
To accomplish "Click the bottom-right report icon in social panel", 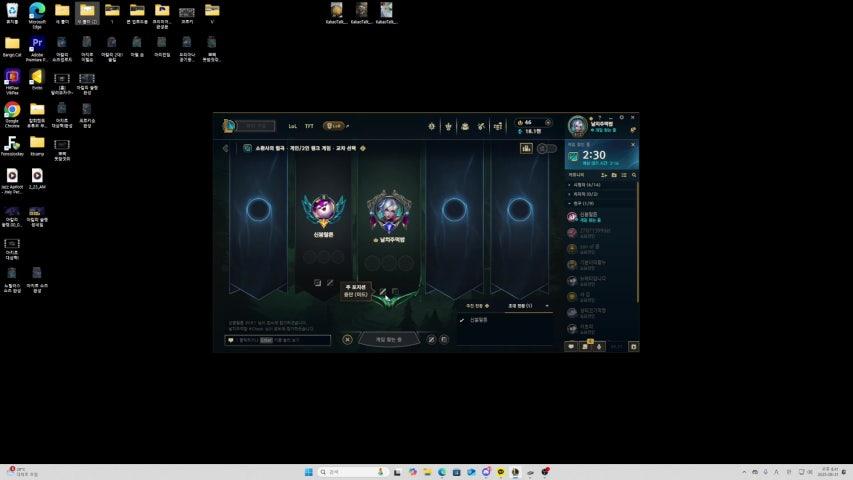I will coord(633,346).
